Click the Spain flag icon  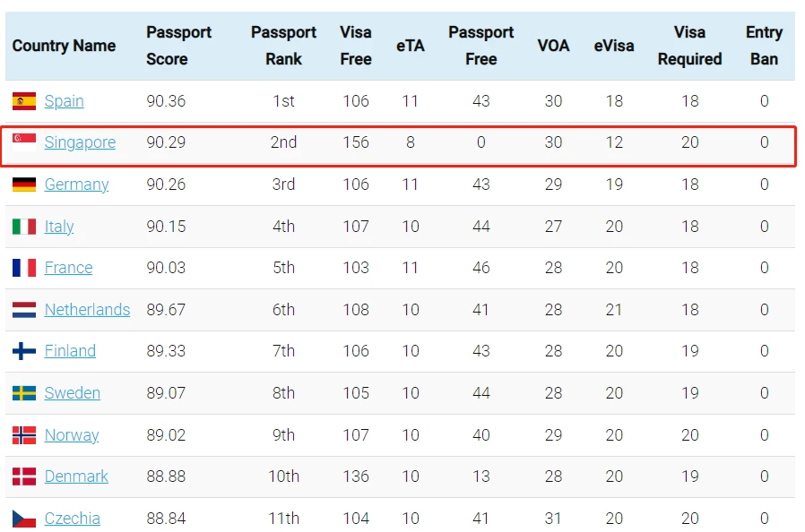[x=24, y=101]
